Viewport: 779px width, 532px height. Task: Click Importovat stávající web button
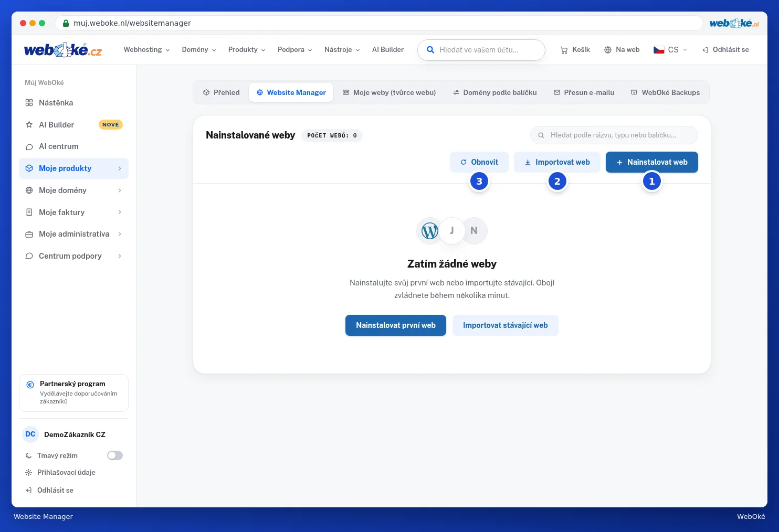pyautogui.click(x=506, y=325)
